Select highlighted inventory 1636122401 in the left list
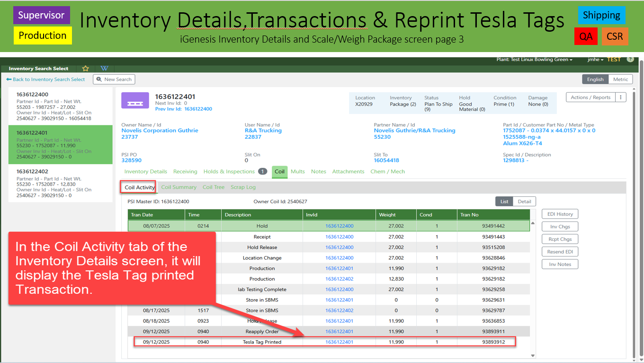This screenshot has height=363, width=644. point(61,144)
